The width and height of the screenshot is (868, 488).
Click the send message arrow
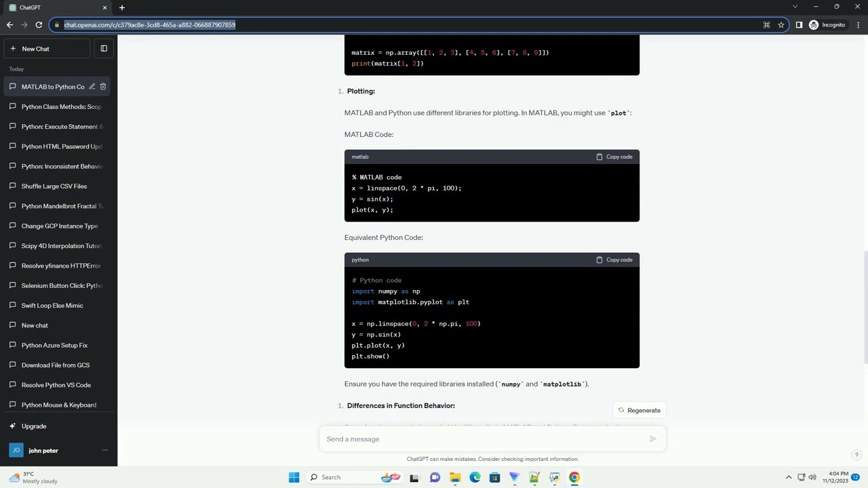tap(652, 439)
